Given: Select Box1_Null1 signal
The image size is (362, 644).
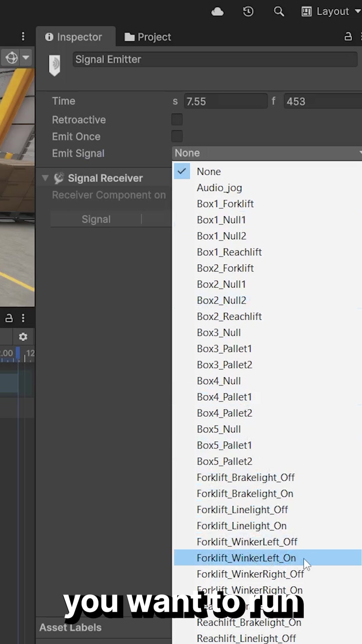Looking at the screenshot, I should click(x=267, y=220).
